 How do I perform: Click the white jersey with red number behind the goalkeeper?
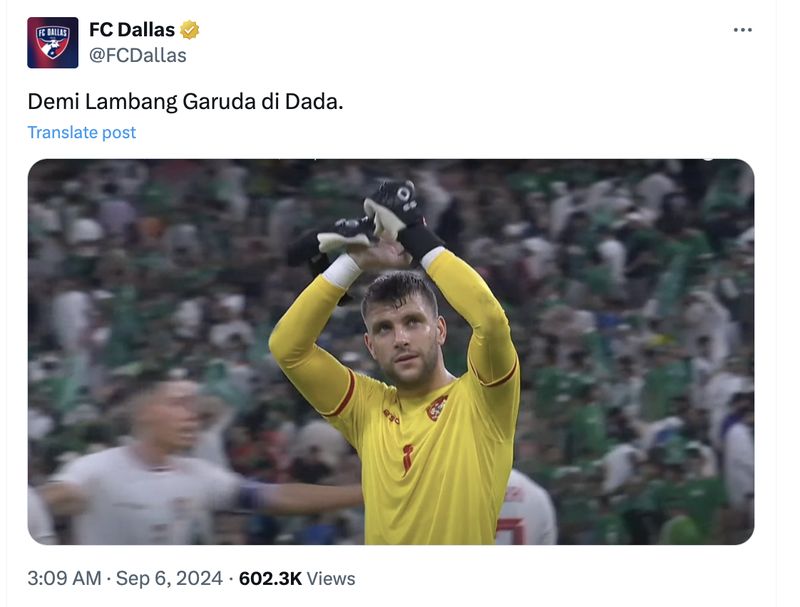click(526, 510)
